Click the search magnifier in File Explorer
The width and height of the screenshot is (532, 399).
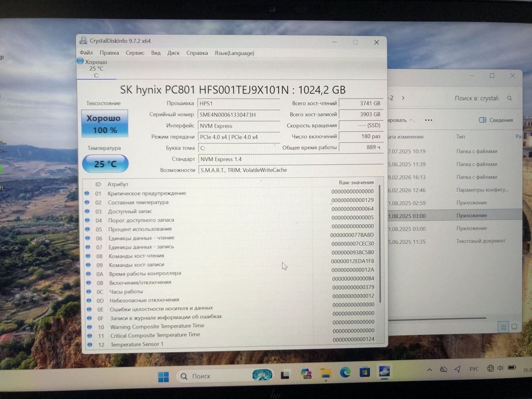tap(510, 98)
